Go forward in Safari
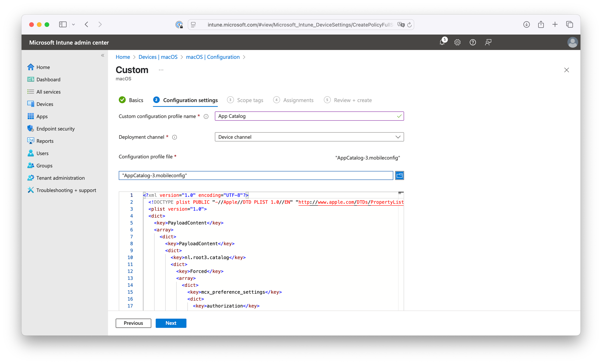602x364 pixels. [x=100, y=24]
